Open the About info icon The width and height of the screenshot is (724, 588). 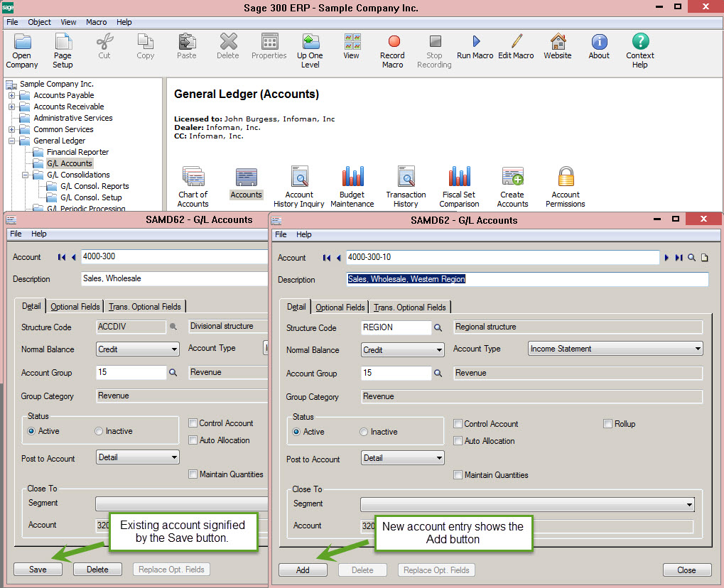click(x=599, y=41)
